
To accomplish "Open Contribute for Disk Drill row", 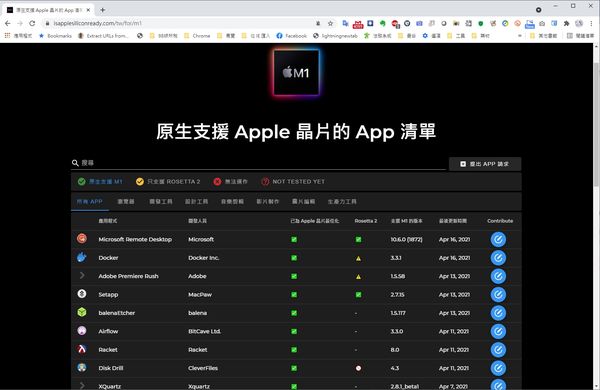I will pos(498,368).
